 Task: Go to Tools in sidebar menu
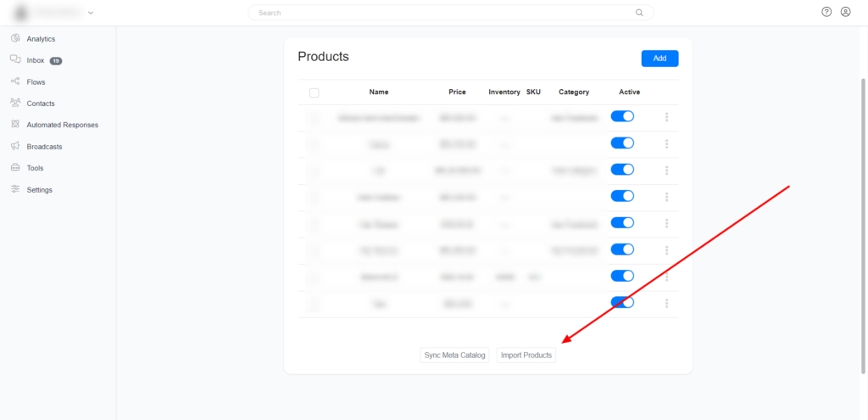(x=35, y=168)
